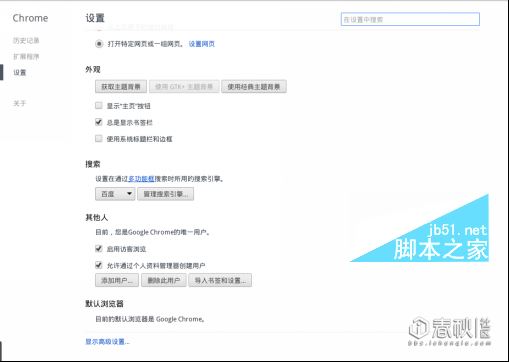Toggle always show bookmarks bar checkbox
Image resolution: width=509 pixels, height=362 pixels.
point(99,122)
